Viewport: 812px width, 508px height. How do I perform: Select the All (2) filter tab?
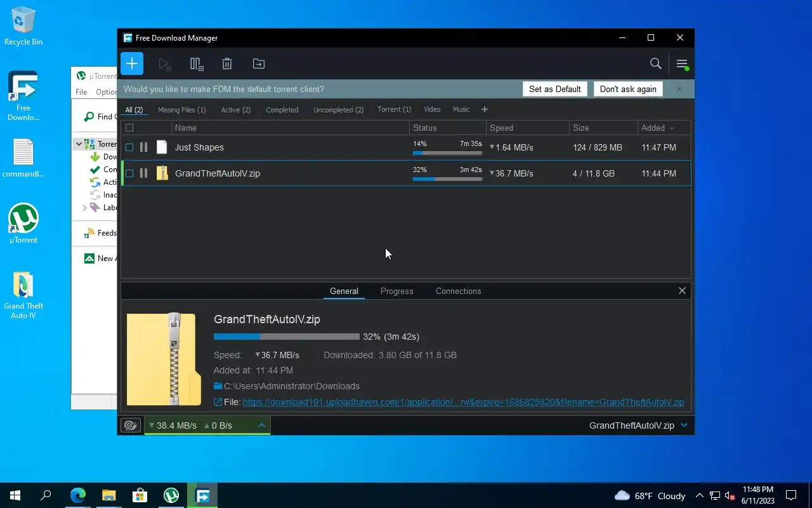[134, 110]
